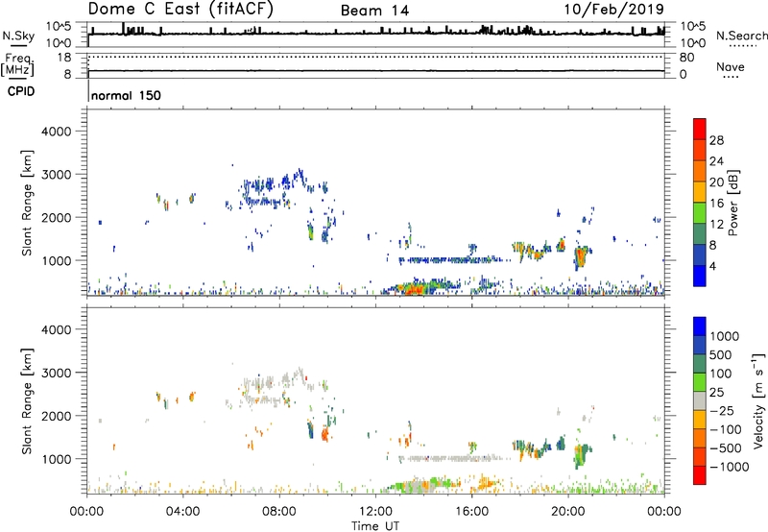Screen dimensions: 768x532
Task: Click the "N.Sky" legend label
Action: click(18, 36)
